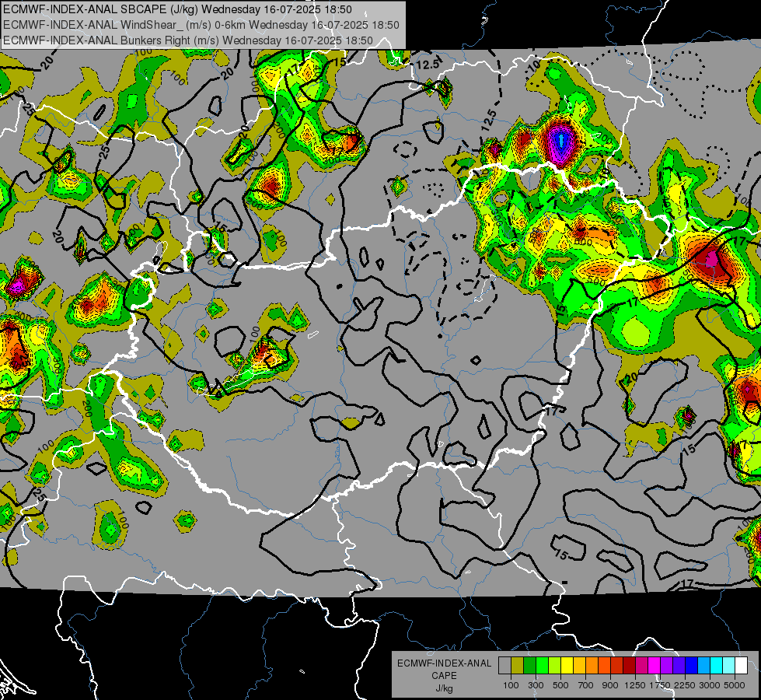
Task: Click the bright cyan legend swatch
Action: point(717,666)
